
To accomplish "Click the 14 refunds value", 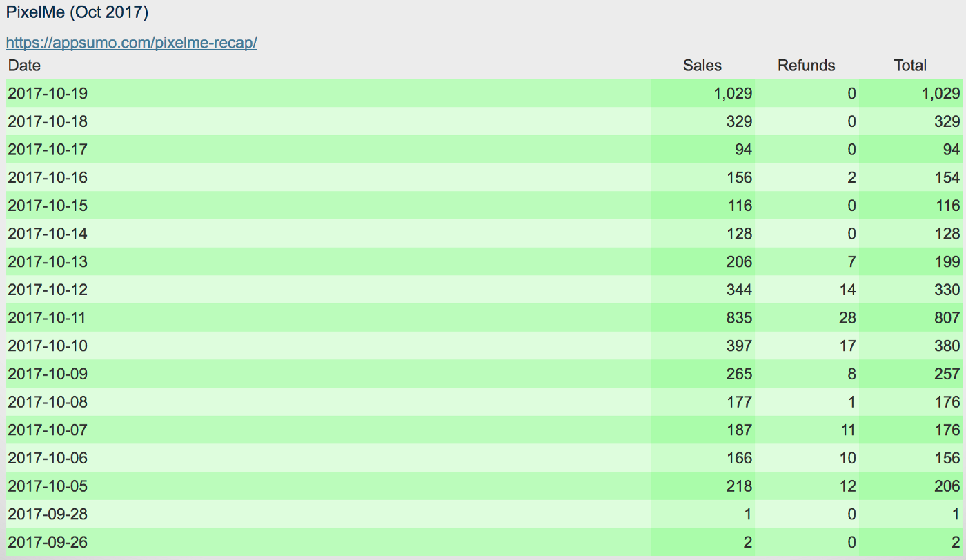I will 847,290.
